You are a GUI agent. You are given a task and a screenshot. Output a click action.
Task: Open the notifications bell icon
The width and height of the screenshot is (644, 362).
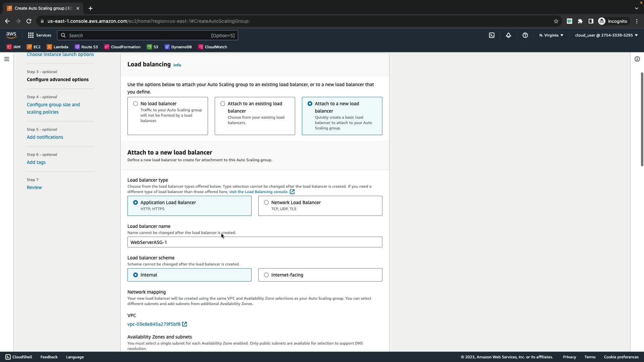(x=508, y=35)
